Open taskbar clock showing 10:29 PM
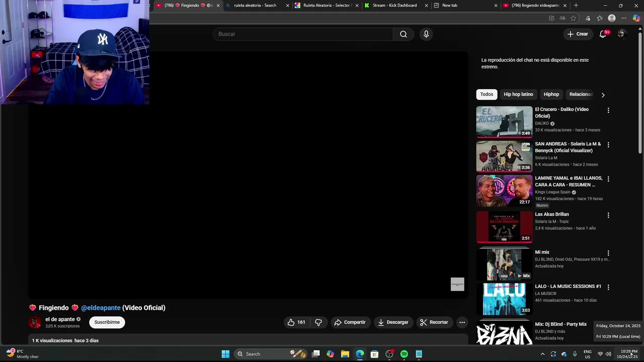Image resolution: width=644 pixels, height=362 pixels. (629, 354)
